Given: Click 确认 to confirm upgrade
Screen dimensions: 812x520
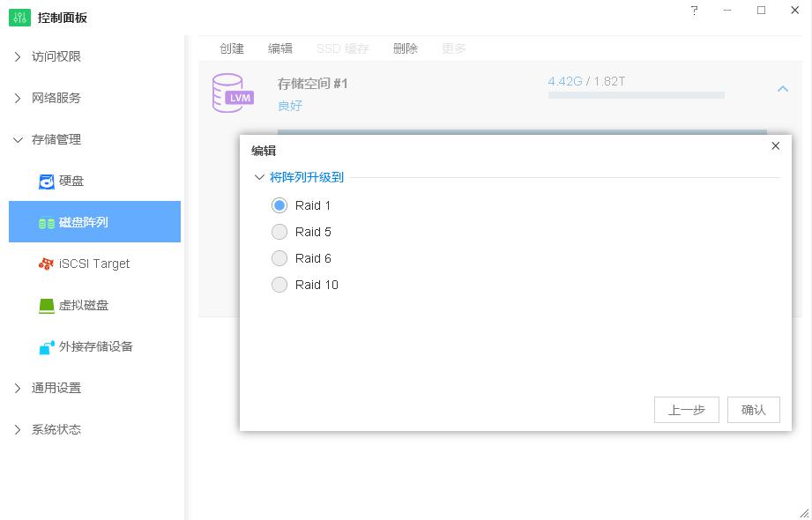Looking at the screenshot, I should [753, 410].
